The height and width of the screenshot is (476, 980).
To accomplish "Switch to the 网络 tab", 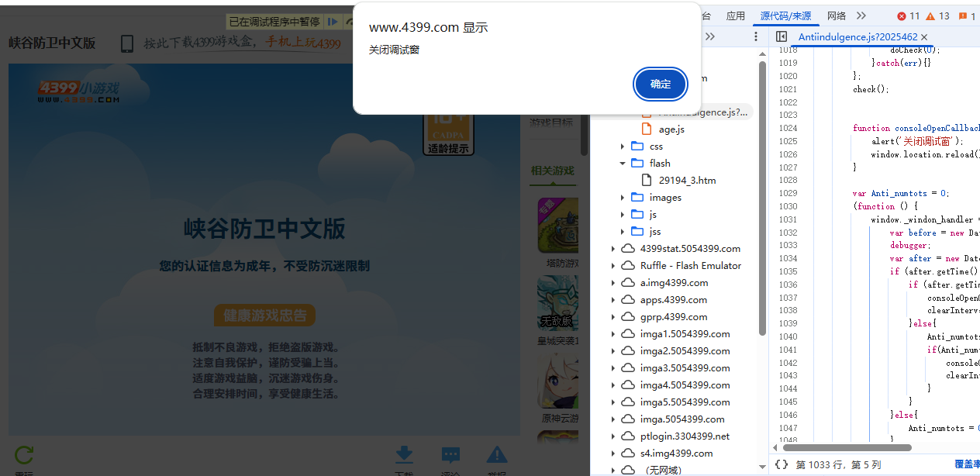I will click(837, 16).
